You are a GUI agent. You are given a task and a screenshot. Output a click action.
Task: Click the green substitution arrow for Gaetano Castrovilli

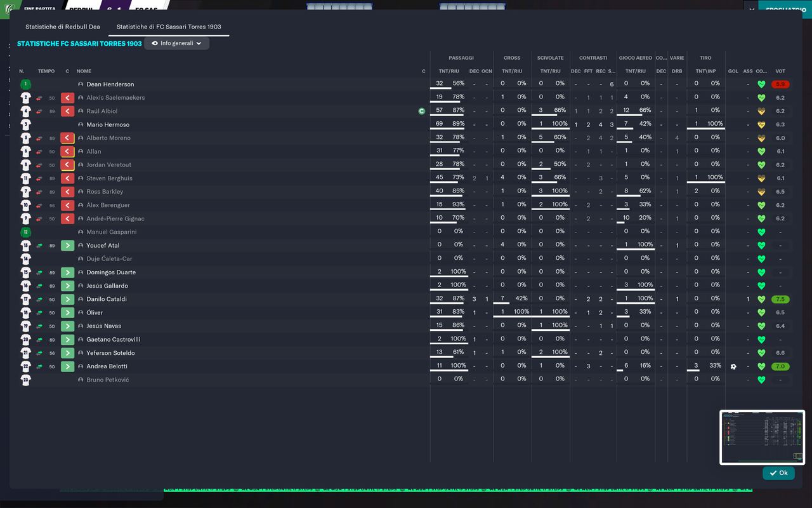67,340
